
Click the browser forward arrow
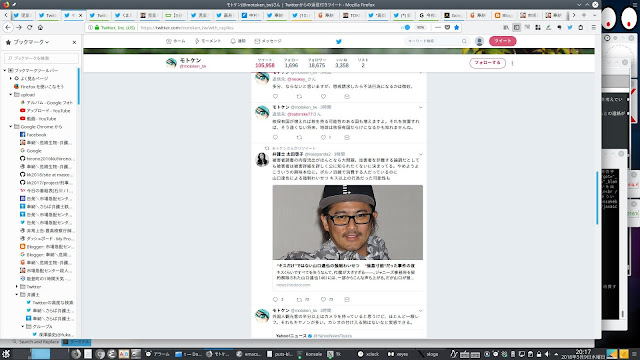point(19,27)
